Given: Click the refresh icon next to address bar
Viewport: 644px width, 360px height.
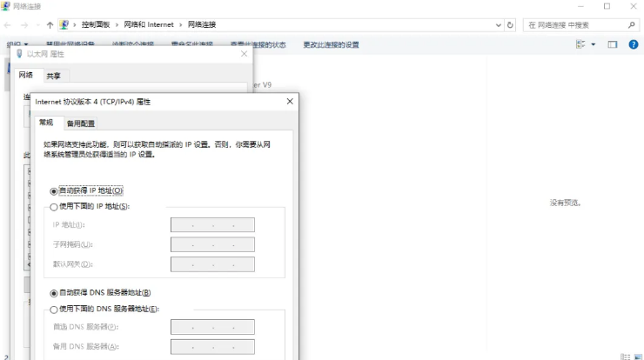Looking at the screenshot, I should point(510,25).
